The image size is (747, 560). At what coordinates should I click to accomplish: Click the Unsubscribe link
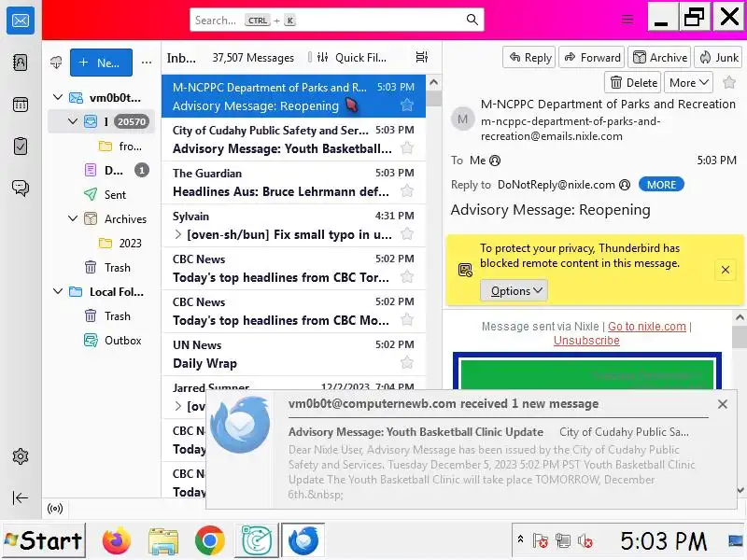[x=586, y=341]
